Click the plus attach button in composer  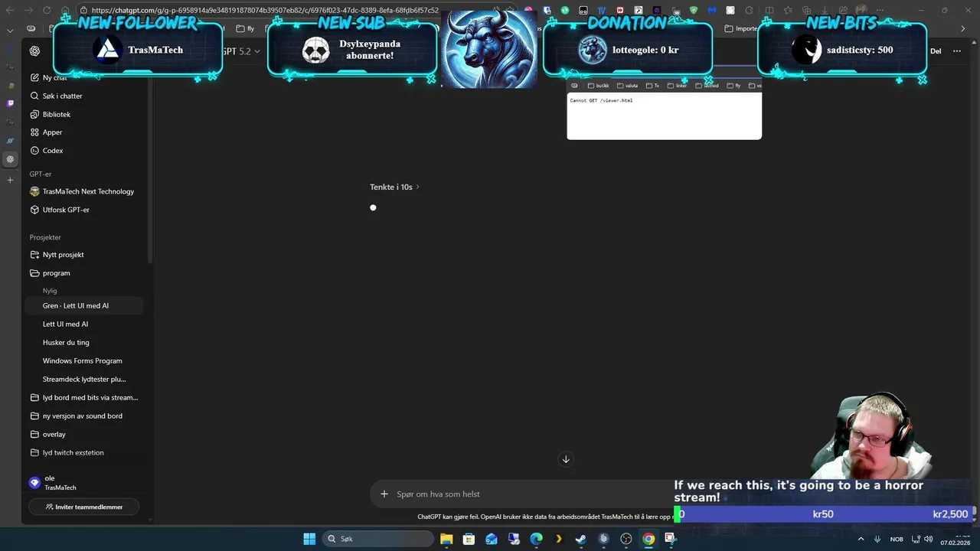point(384,494)
